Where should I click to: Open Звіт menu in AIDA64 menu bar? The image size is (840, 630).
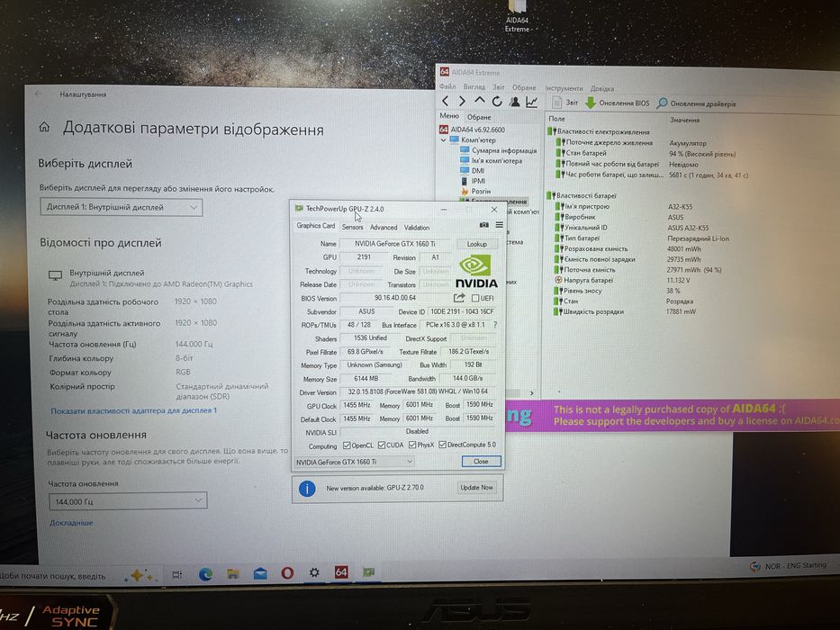point(498,86)
